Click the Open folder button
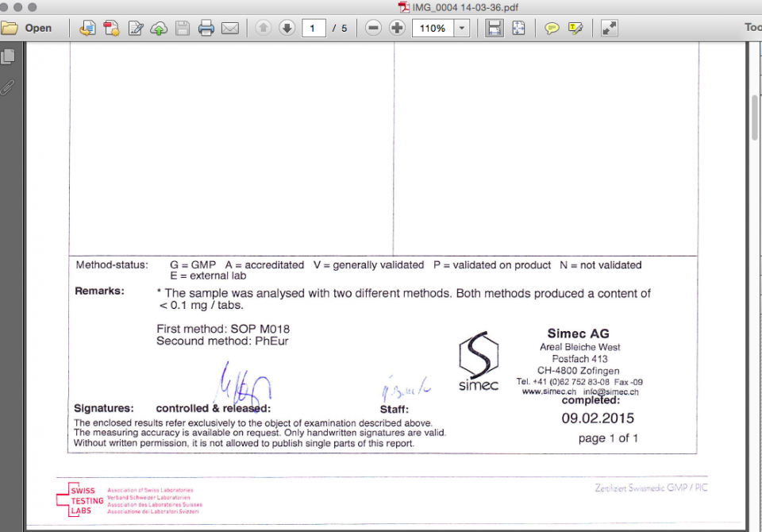This screenshot has width=762, height=532. (x=27, y=28)
